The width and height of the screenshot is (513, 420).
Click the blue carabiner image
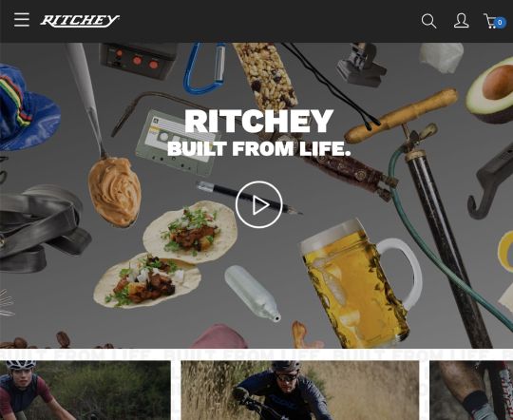pyautogui.click(x=205, y=68)
